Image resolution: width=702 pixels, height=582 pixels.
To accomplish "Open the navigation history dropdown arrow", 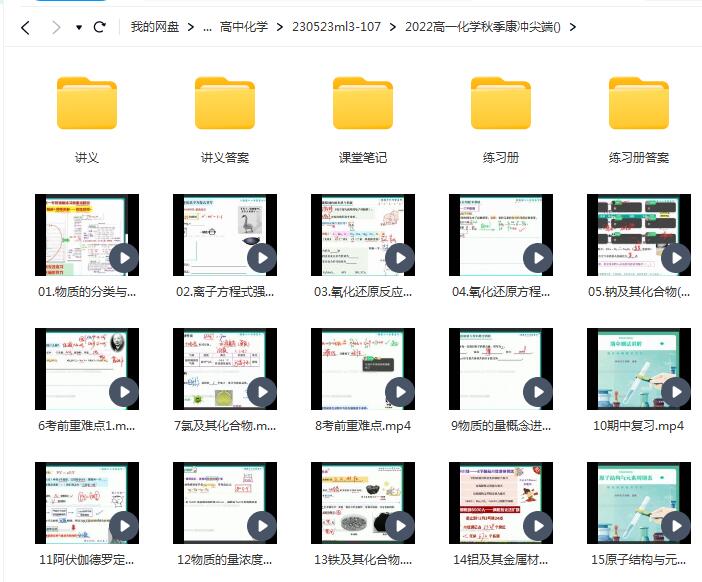I will point(79,27).
